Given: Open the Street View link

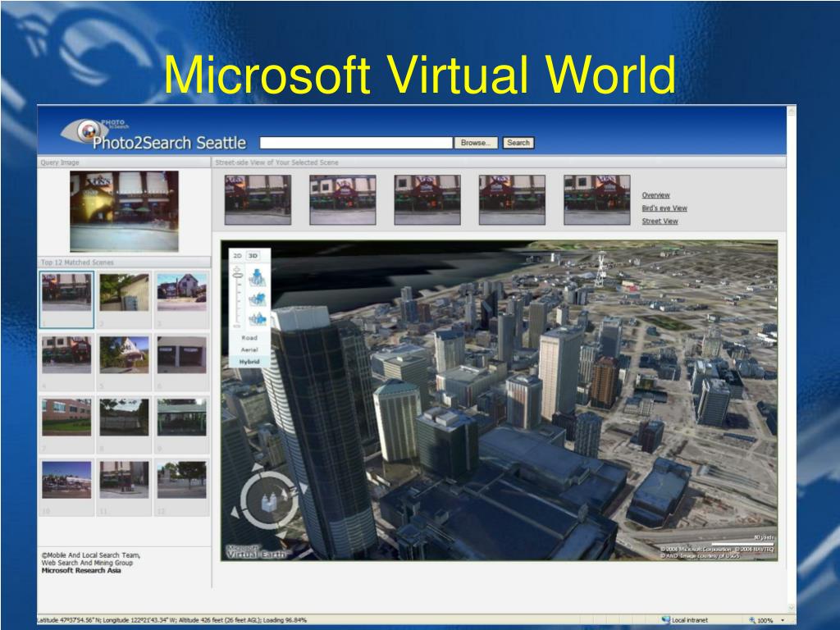Looking at the screenshot, I should 660,221.
